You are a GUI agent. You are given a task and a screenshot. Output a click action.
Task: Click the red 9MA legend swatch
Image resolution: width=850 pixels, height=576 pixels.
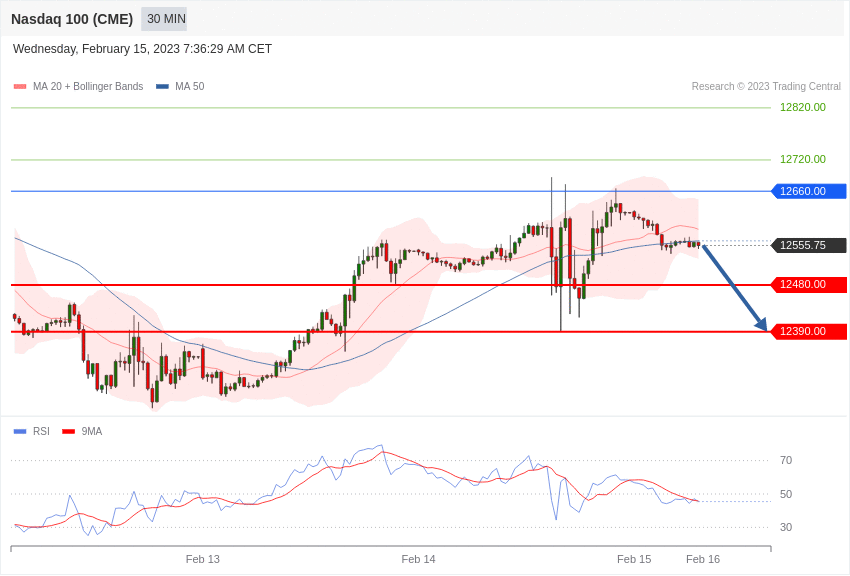(68, 431)
